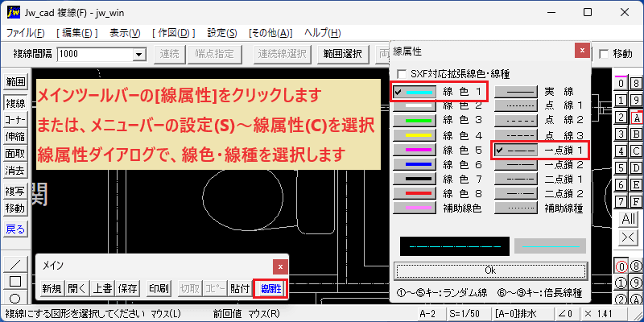Select the 実線 line type button

(x=516, y=92)
